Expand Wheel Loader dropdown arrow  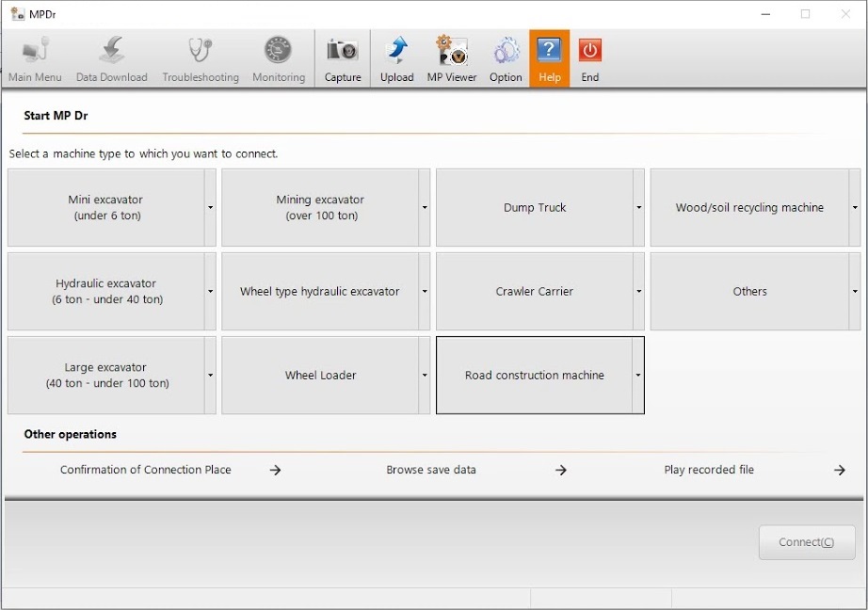pyautogui.click(x=425, y=376)
